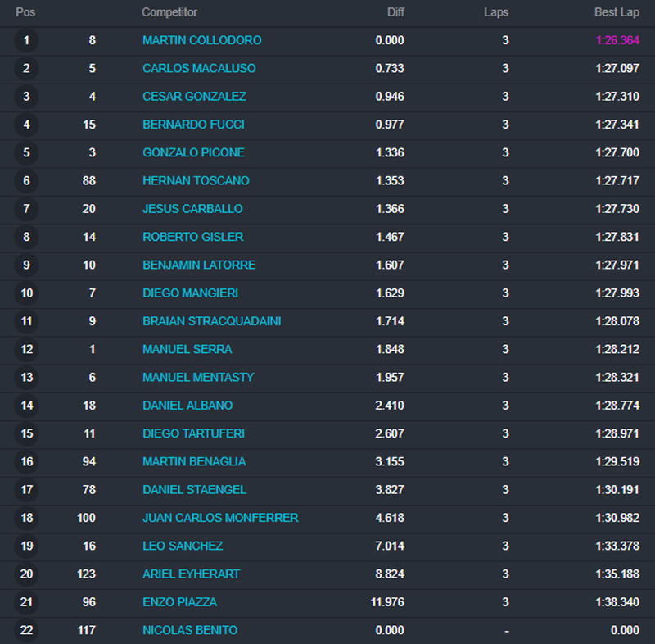The width and height of the screenshot is (655, 644).
Task: Click the purple 1:26.364 best lap
Action: click(617, 40)
